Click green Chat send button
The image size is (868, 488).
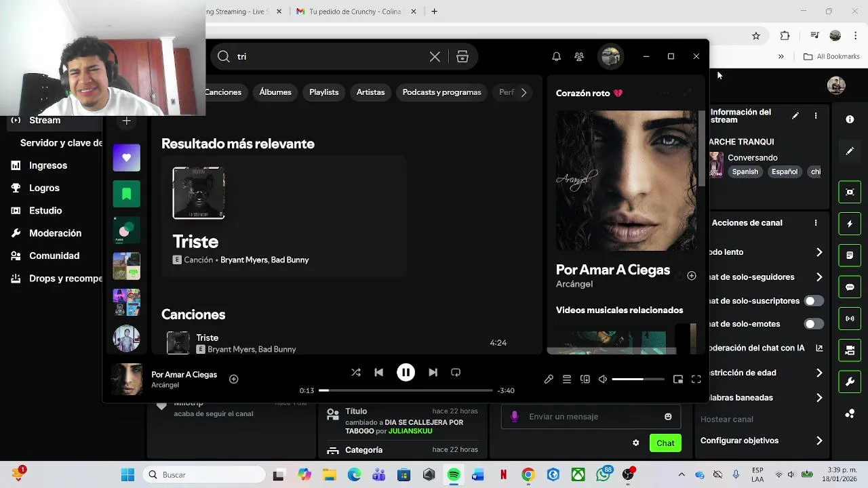click(665, 443)
